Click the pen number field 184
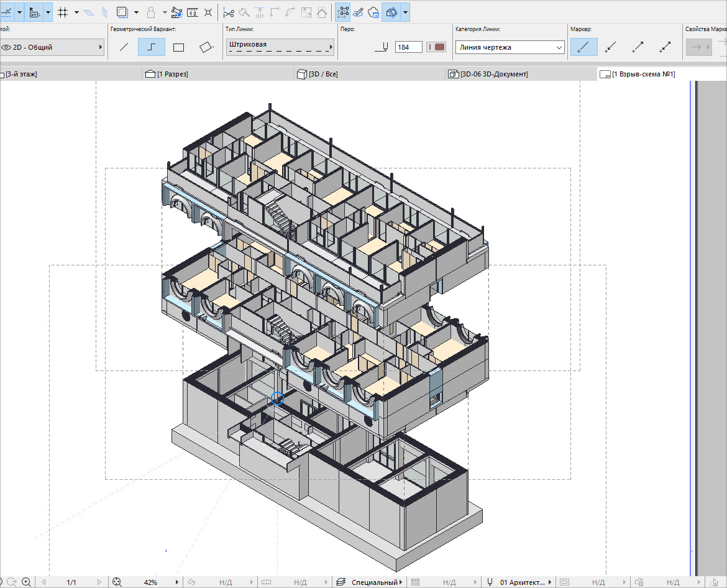This screenshot has width=727, height=588. point(408,47)
